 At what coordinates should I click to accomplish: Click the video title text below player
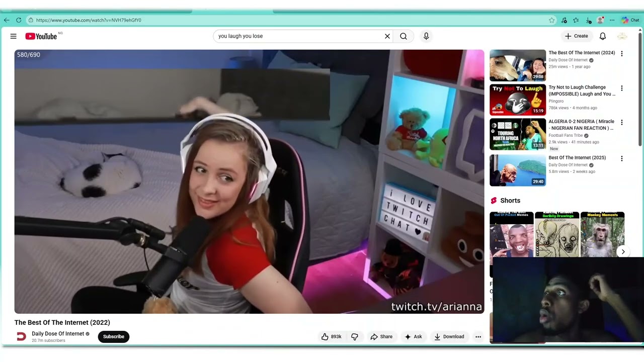(62, 323)
